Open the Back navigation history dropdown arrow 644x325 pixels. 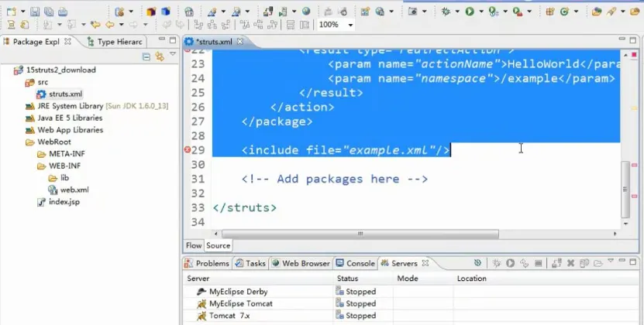(x=121, y=25)
